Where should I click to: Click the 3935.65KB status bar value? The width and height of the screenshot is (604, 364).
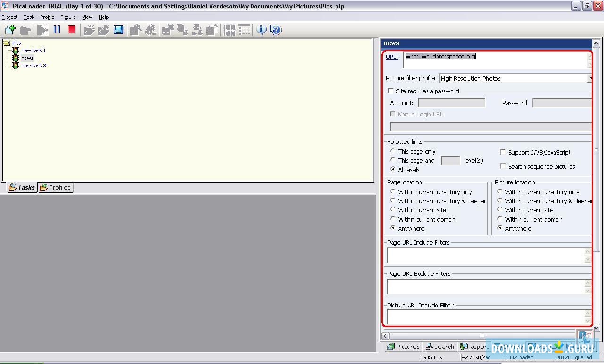point(432,357)
